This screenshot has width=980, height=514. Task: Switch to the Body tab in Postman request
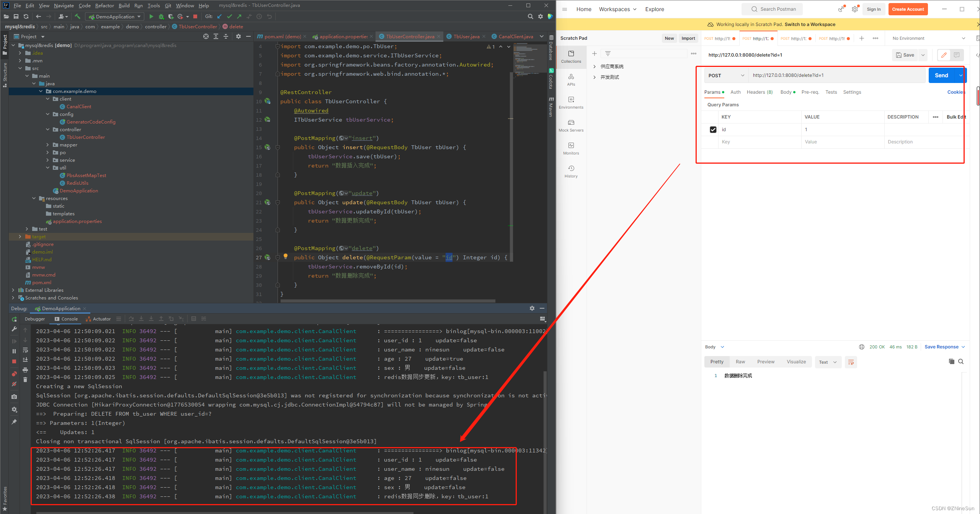786,92
